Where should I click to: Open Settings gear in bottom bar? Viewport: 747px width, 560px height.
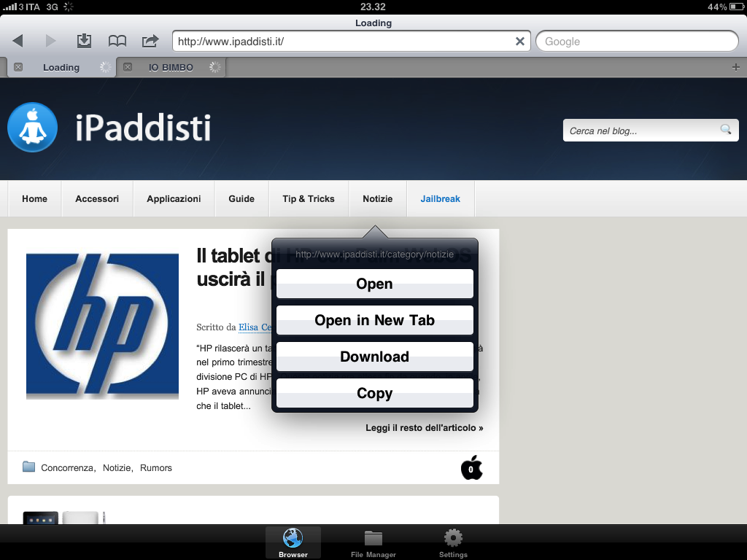click(453, 542)
